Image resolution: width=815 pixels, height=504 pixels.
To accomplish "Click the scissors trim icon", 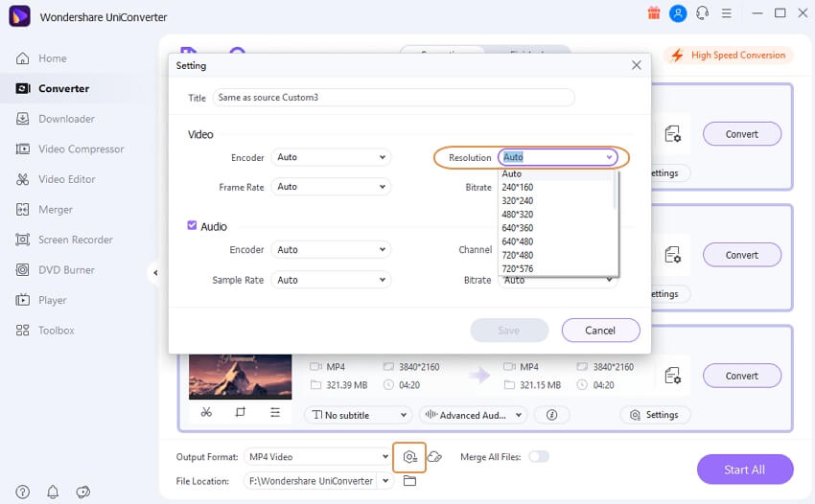I will click(206, 412).
